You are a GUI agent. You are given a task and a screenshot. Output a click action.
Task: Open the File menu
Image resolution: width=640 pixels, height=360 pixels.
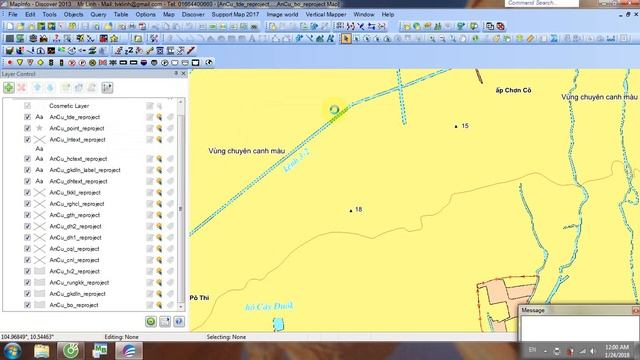[13, 14]
